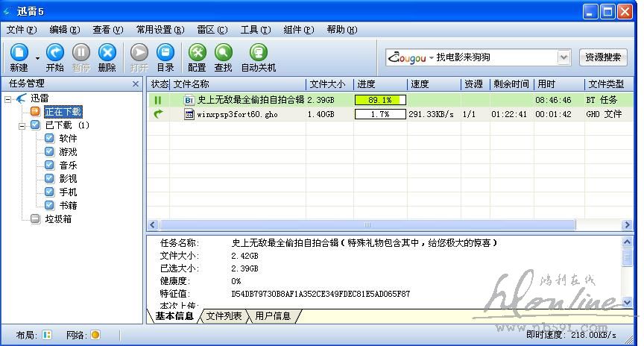Select the 手机 category
This screenshot has height=346, width=644.
68,192
